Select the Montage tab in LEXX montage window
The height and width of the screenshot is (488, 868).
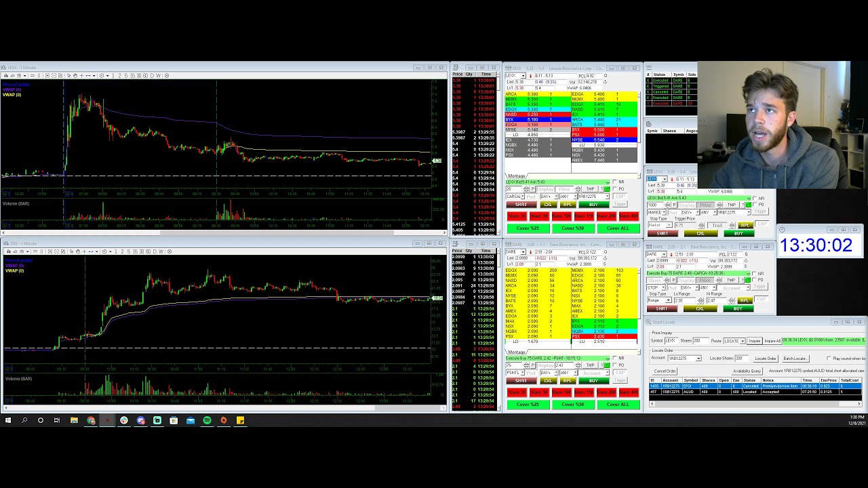(x=517, y=176)
